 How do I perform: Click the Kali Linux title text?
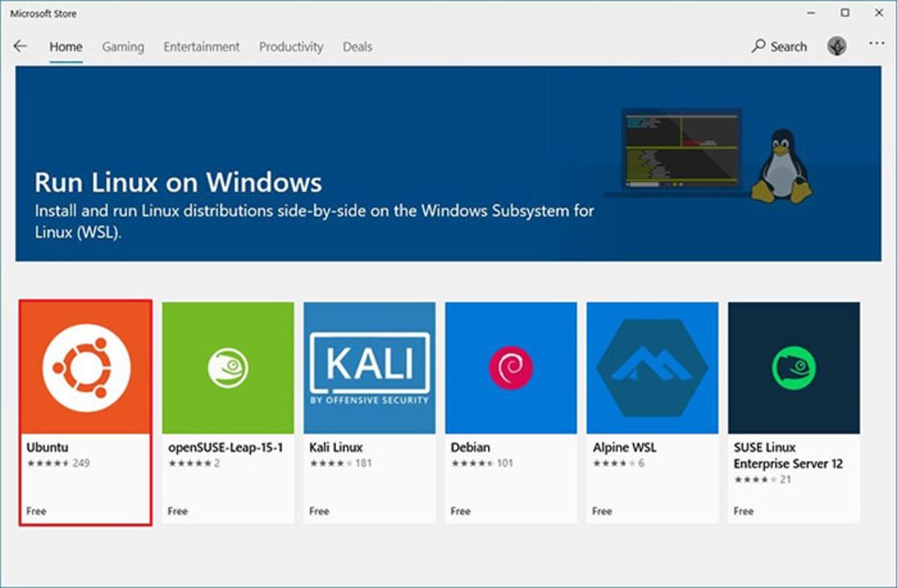(336, 448)
